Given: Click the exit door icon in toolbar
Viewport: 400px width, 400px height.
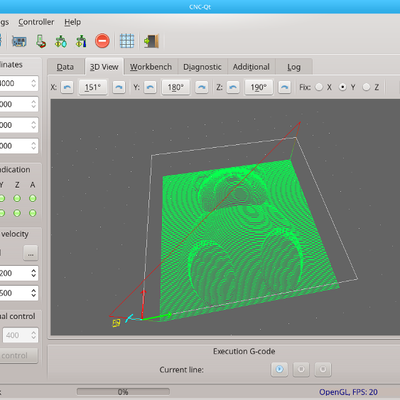Looking at the screenshot, I should tap(151, 41).
